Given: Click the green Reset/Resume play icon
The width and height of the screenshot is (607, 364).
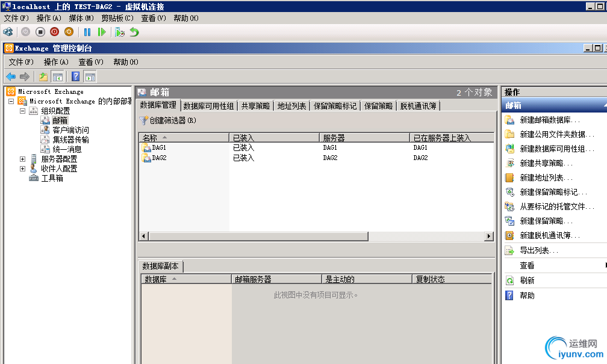Looking at the screenshot, I should tap(102, 32).
